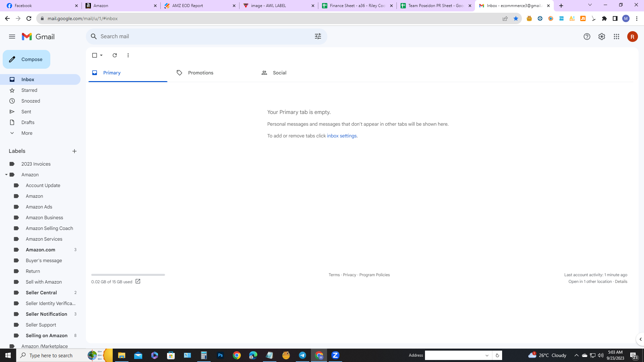Open Telegram from the taskbar
This screenshot has height=362, width=644.
coord(303,355)
